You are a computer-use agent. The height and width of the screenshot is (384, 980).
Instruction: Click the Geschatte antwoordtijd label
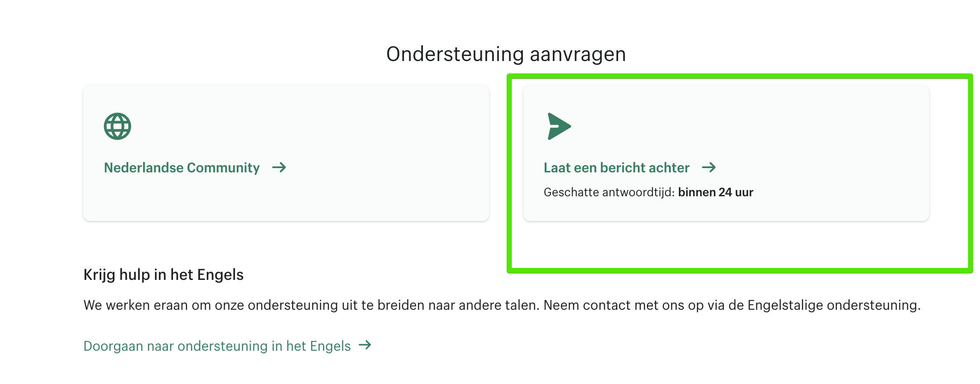[x=609, y=192]
